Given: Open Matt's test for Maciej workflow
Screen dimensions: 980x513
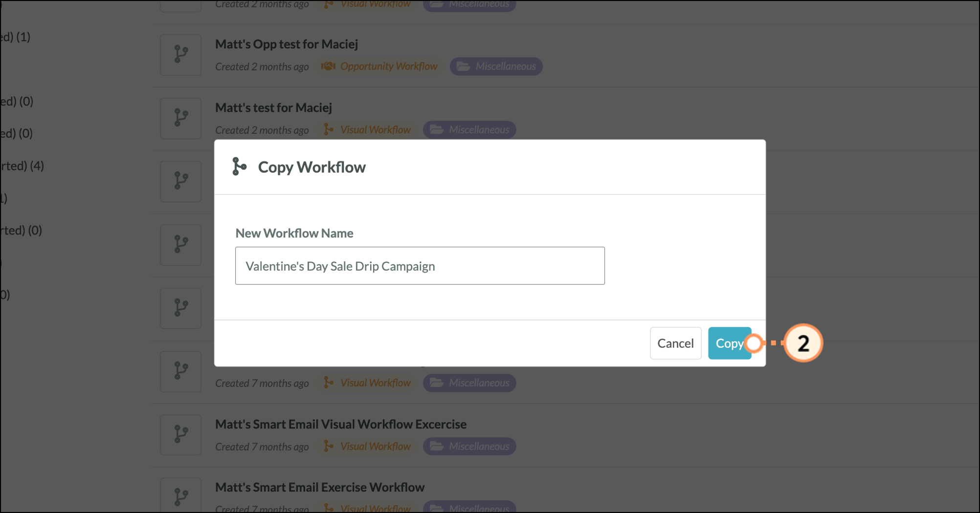Looking at the screenshot, I should tap(273, 108).
